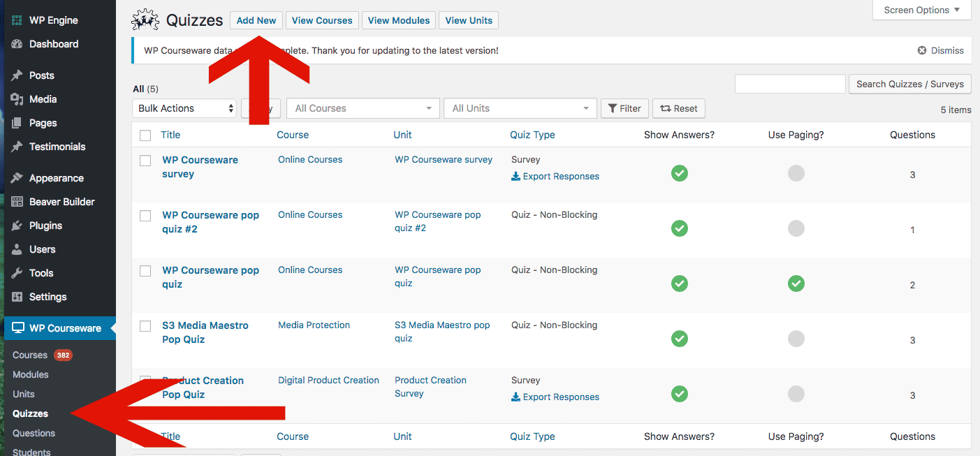Click the Dashboard gauge icon
Viewport: 980px width, 456px height.
coord(17,44)
